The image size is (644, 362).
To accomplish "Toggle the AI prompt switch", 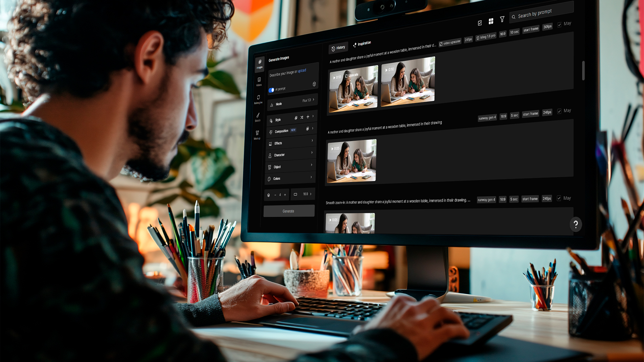I will point(271,90).
